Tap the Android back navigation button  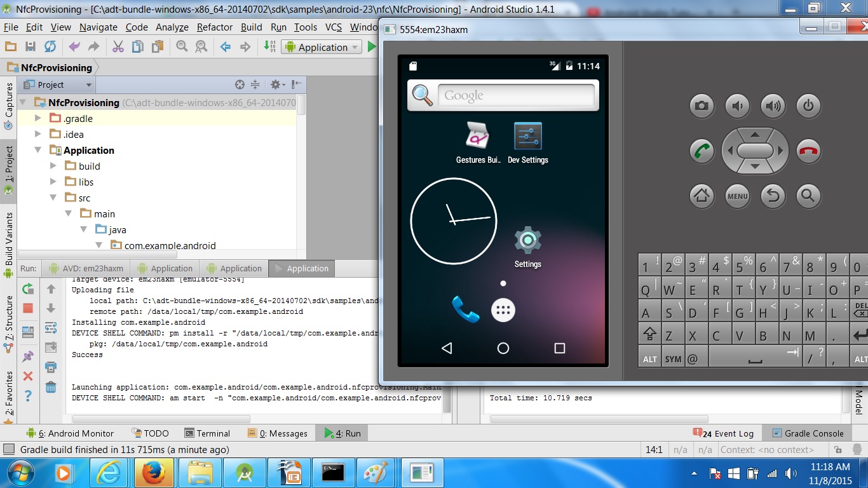[x=447, y=348]
